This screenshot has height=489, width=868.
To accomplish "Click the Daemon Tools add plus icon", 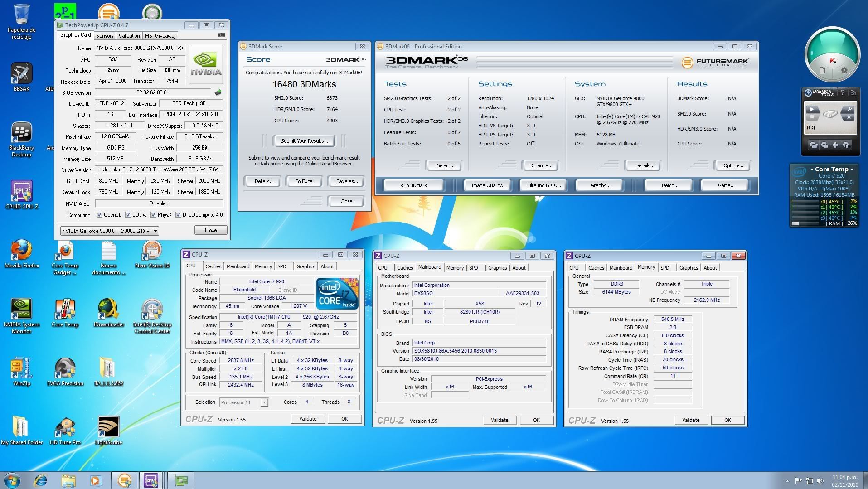I will (x=835, y=145).
